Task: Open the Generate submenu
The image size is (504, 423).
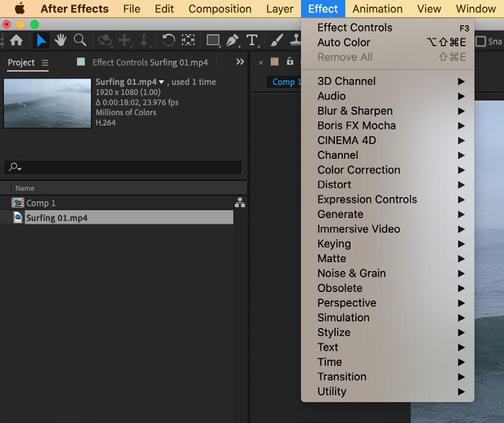Action: click(388, 215)
